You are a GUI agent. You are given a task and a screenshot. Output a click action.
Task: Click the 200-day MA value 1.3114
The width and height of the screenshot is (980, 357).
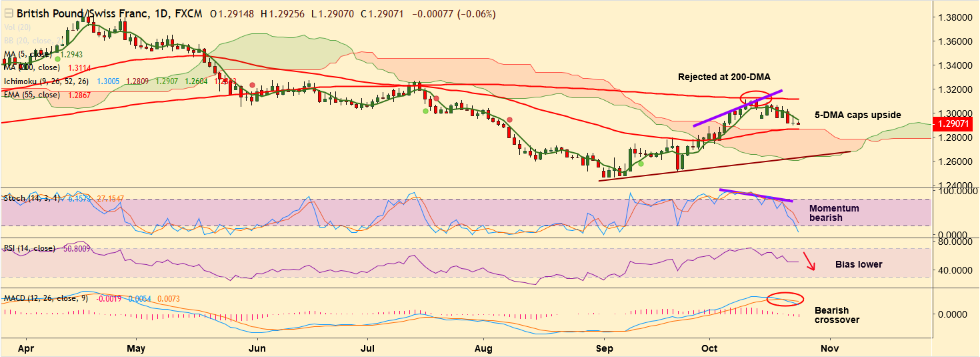tap(80, 67)
